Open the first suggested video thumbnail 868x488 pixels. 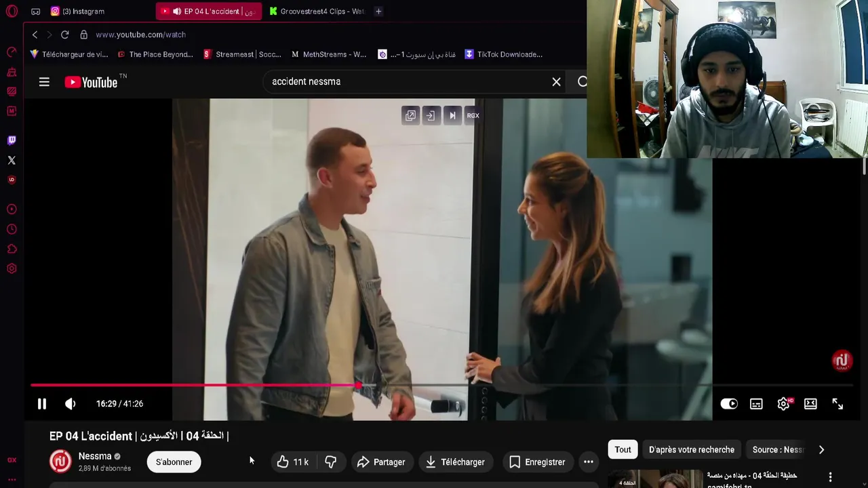(654, 480)
